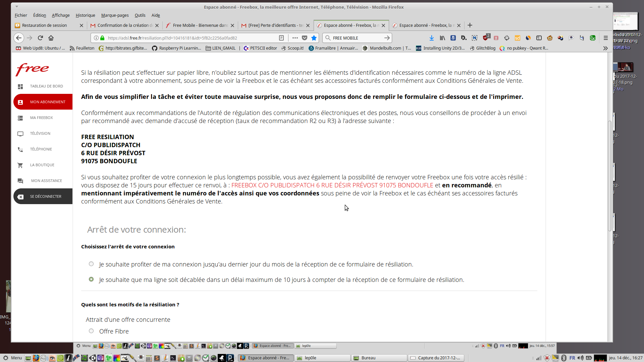Choose Offre Fibre as cancellation reason

click(x=91, y=331)
